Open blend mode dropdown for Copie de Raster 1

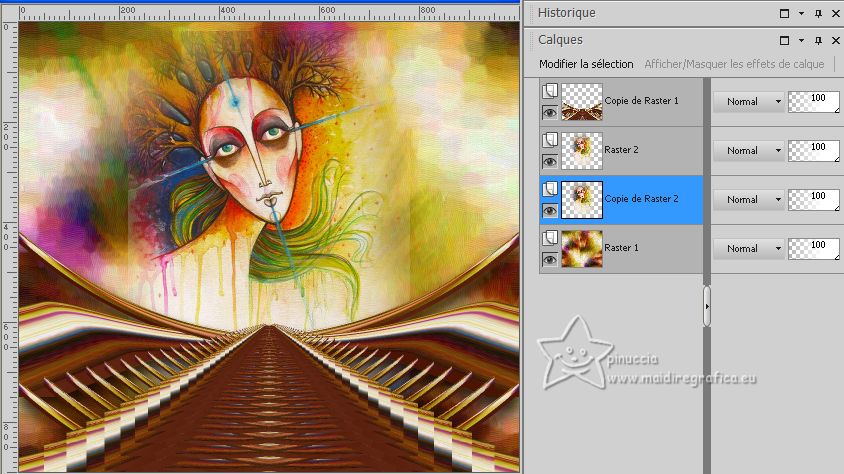[749, 102]
